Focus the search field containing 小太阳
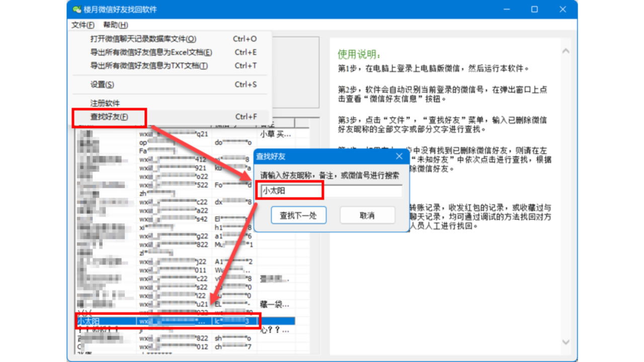Viewport: 644px width, 362px height. (330, 191)
